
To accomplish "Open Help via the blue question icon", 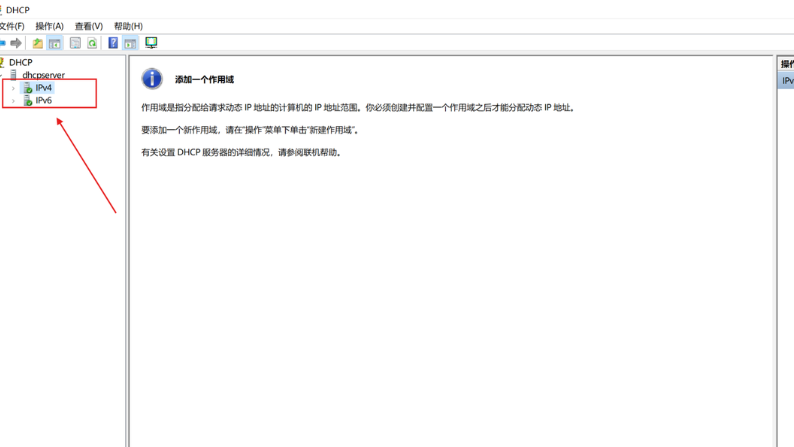I will (113, 43).
